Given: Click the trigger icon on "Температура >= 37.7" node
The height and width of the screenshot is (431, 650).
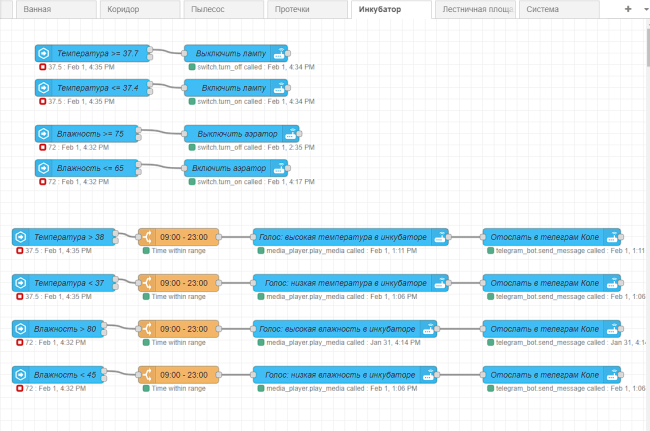Looking at the screenshot, I should (x=43, y=53).
